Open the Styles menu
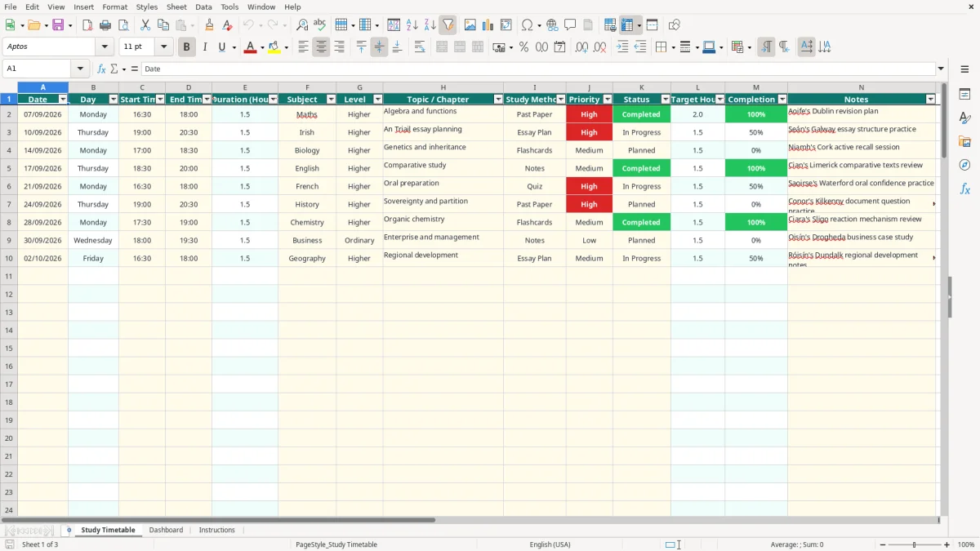The width and height of the screenshot is (980, 551). (146, 7)
